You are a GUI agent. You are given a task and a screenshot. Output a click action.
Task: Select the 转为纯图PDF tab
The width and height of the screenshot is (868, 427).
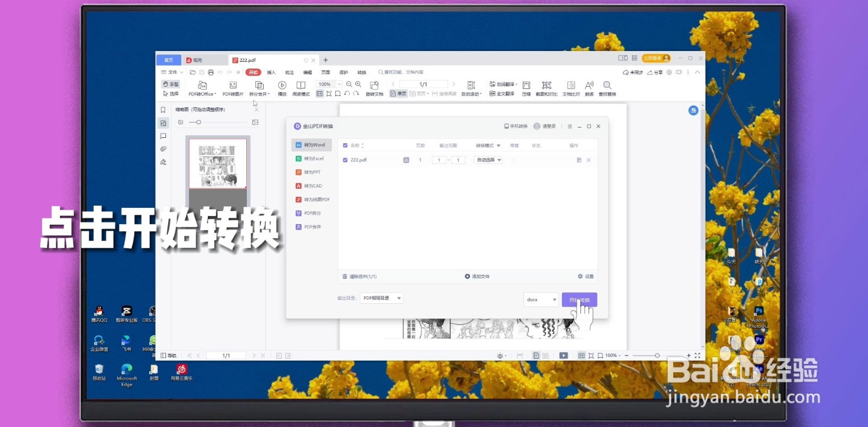312,200
